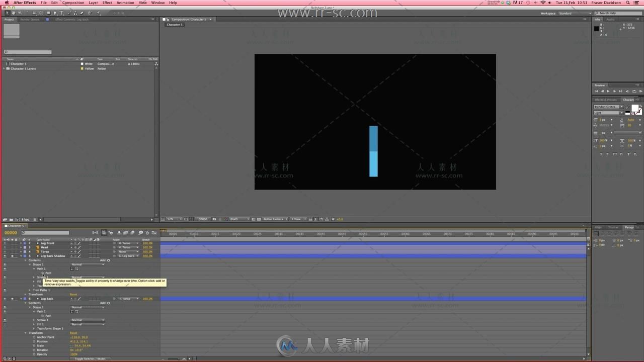Click align-left icon in Paragraph panel
The width and height of the screenshot is (644, 362).
point(597,233)
